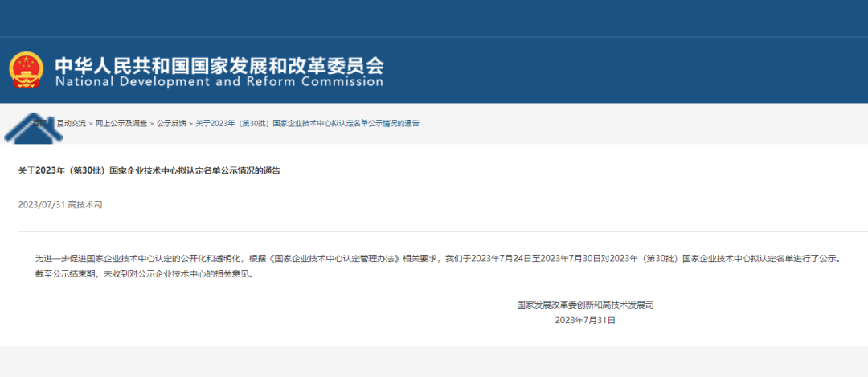Click the line 截至公示结束期，未收到
Screen dimensions: 868x377
(145, 274)
